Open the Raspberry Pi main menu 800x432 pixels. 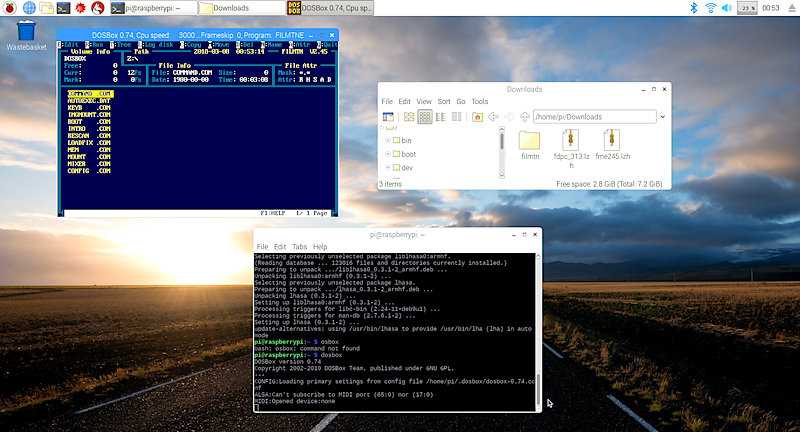point(8,8)
